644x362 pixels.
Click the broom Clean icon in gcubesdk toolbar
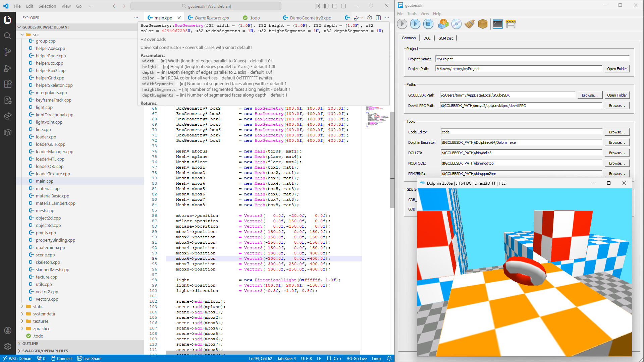click(470, 24)
